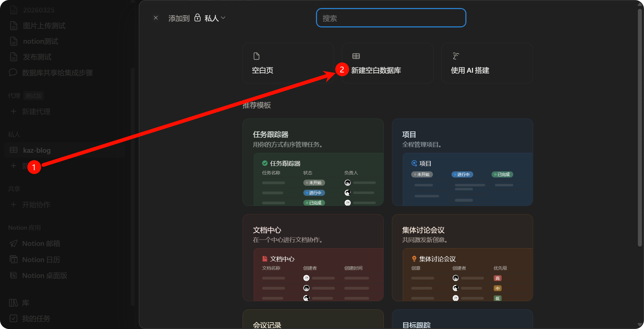Create a new blank database (新建空白数据库)
The image size is (644, 329).
[x=387, y=63]
